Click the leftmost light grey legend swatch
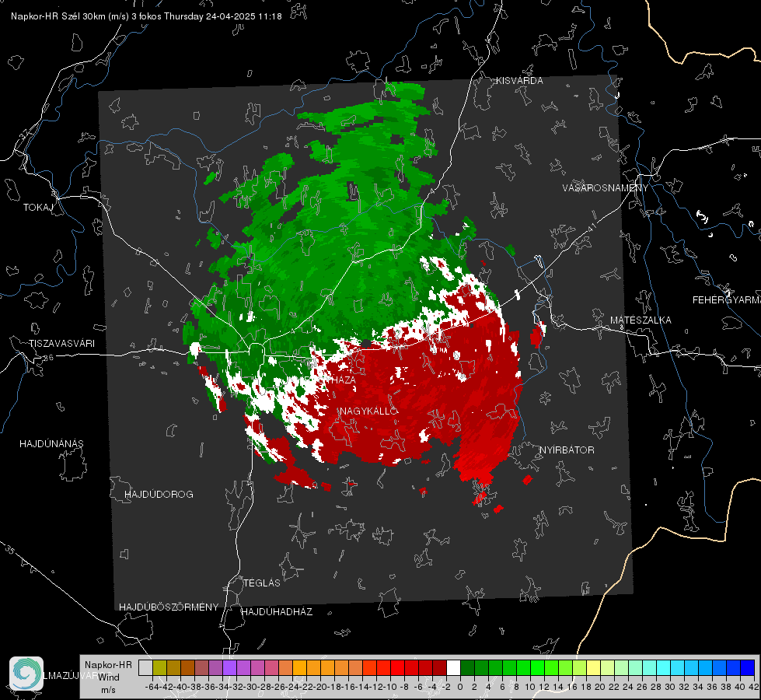 (x=145, y=667)
